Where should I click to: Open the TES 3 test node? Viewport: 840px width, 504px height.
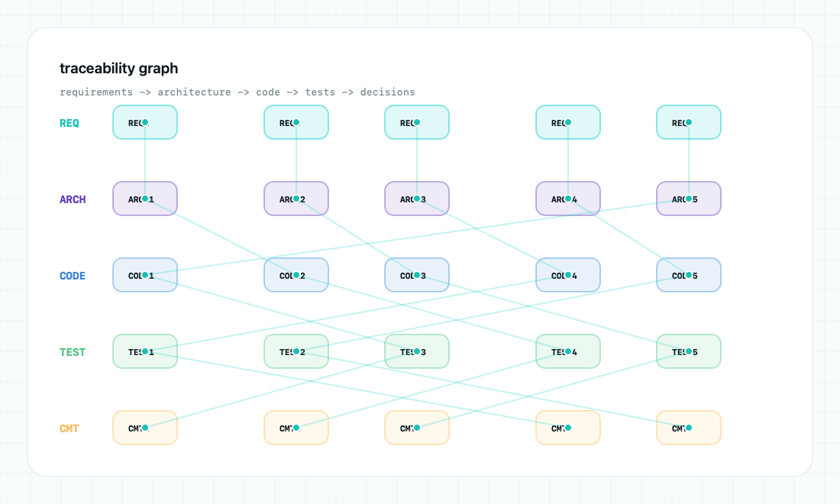pos(417,351)
